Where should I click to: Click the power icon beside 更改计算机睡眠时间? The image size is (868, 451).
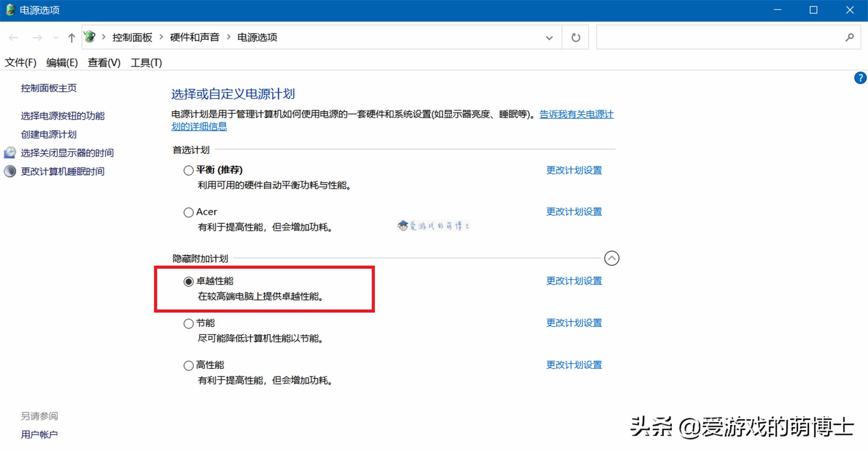coord(9,171)
